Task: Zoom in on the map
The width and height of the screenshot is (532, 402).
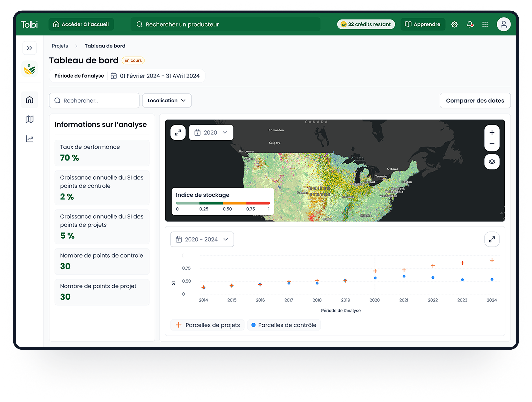Action: (492, 133)
